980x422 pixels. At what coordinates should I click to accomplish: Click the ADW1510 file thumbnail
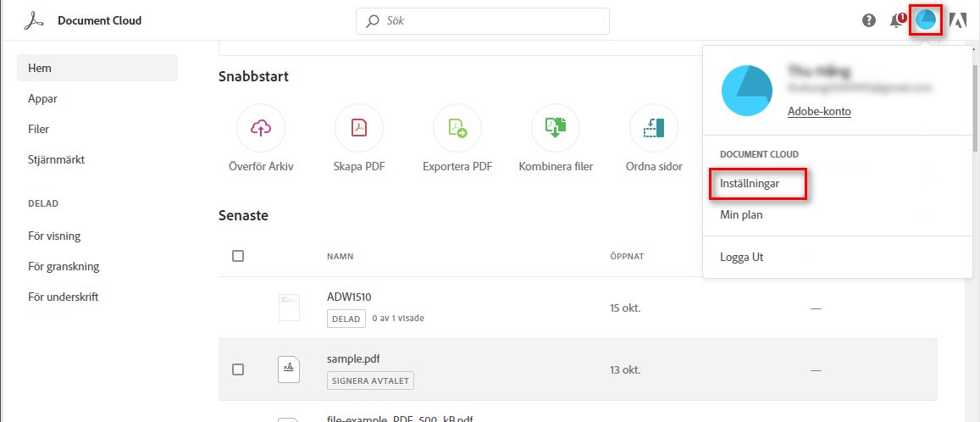289,308
